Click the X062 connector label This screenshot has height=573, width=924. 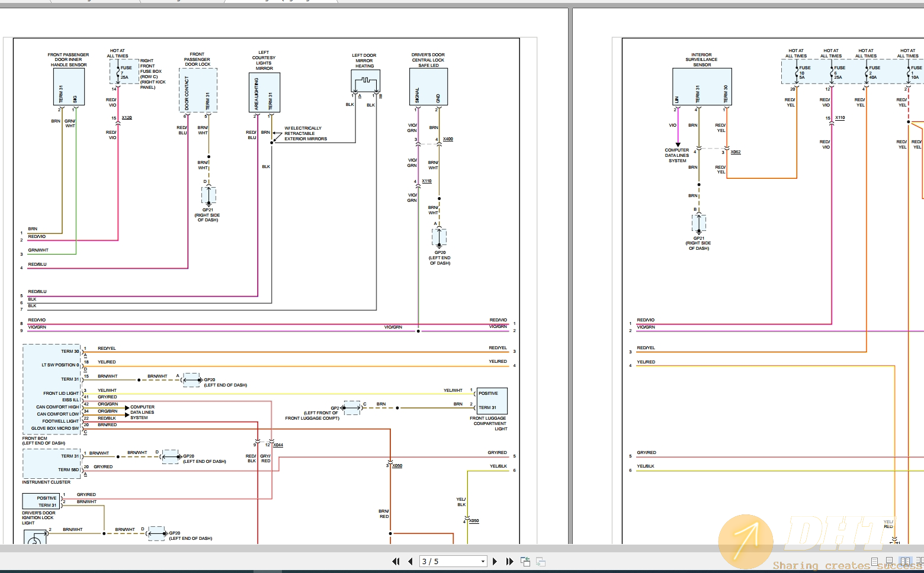736,152
